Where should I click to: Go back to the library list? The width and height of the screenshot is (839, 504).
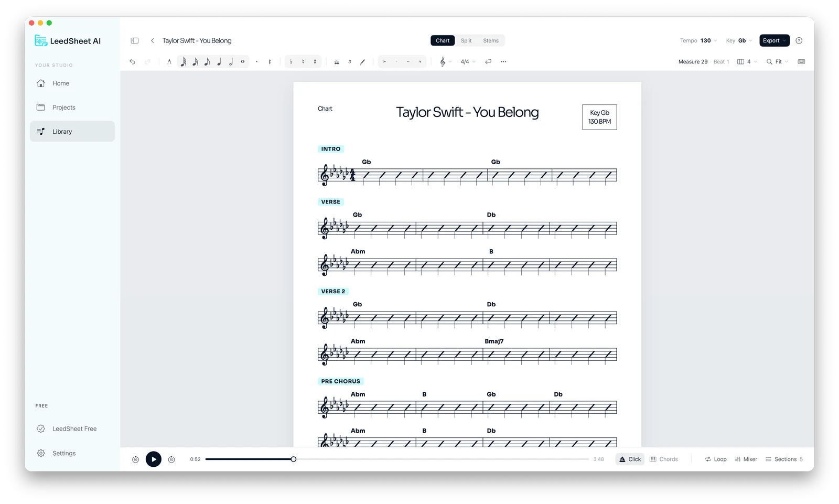tap(153, 40)
